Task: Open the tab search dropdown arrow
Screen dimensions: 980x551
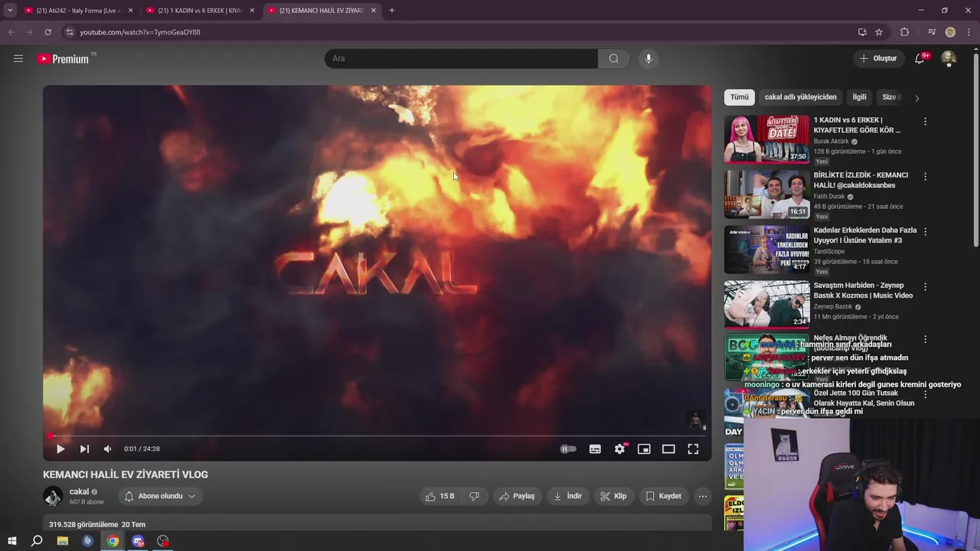Action: click(10, 11)
